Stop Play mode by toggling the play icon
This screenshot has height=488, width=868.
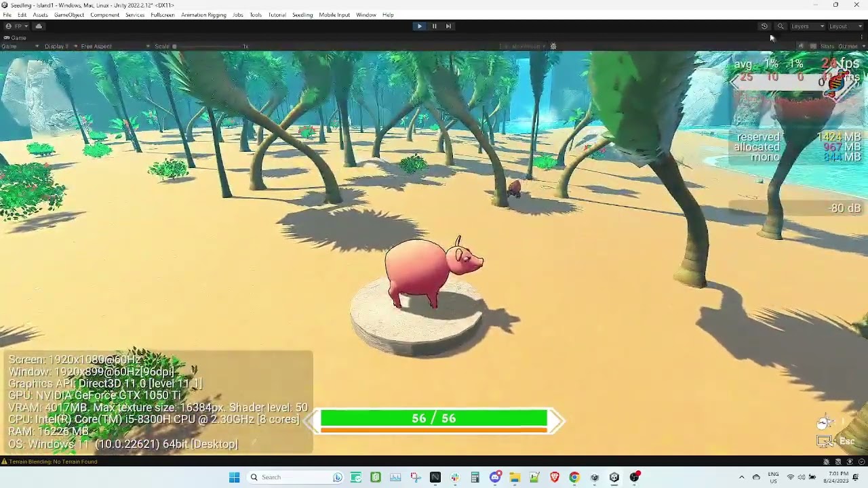click(x=420, y=26)
